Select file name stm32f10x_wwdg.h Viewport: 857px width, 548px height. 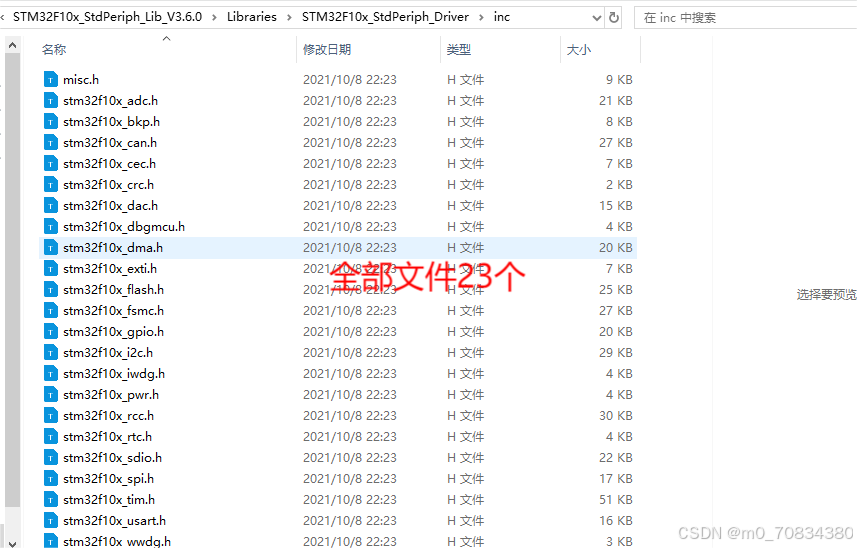(x=117, y=541)
